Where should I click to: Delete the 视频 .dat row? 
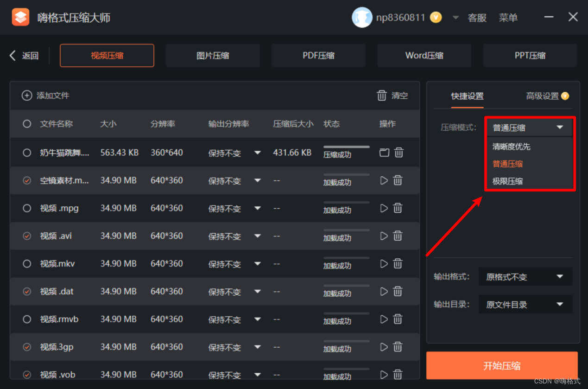point(398,291)
